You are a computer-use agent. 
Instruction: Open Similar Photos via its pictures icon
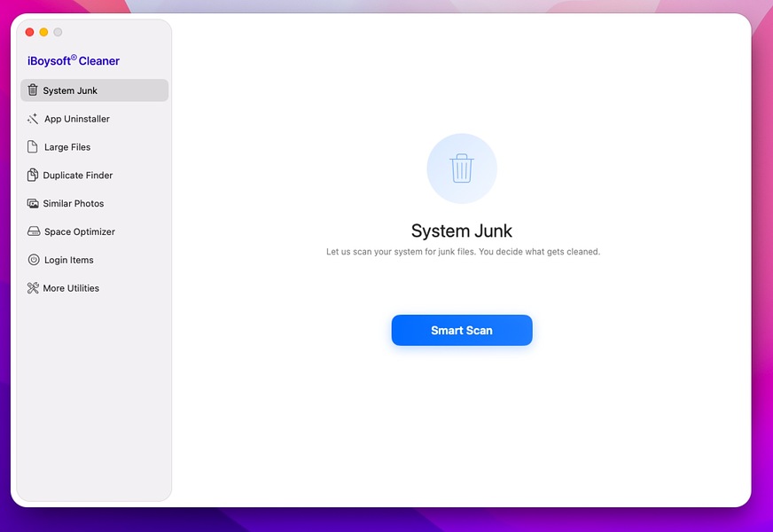33,204
